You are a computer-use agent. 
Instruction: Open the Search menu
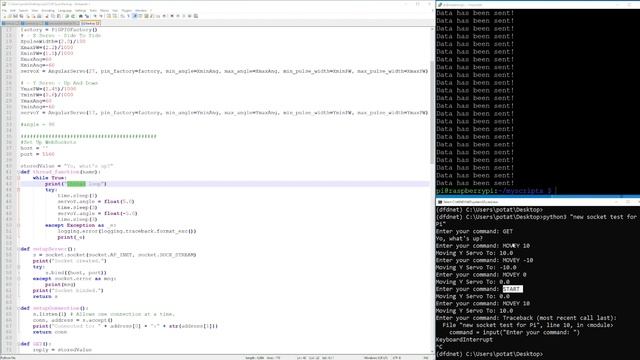(23, 11)
